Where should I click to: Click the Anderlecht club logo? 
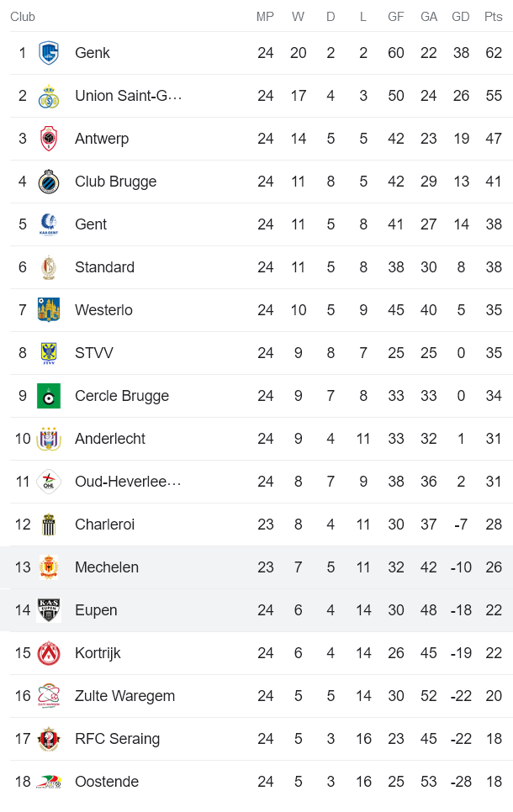pos(49,438)
